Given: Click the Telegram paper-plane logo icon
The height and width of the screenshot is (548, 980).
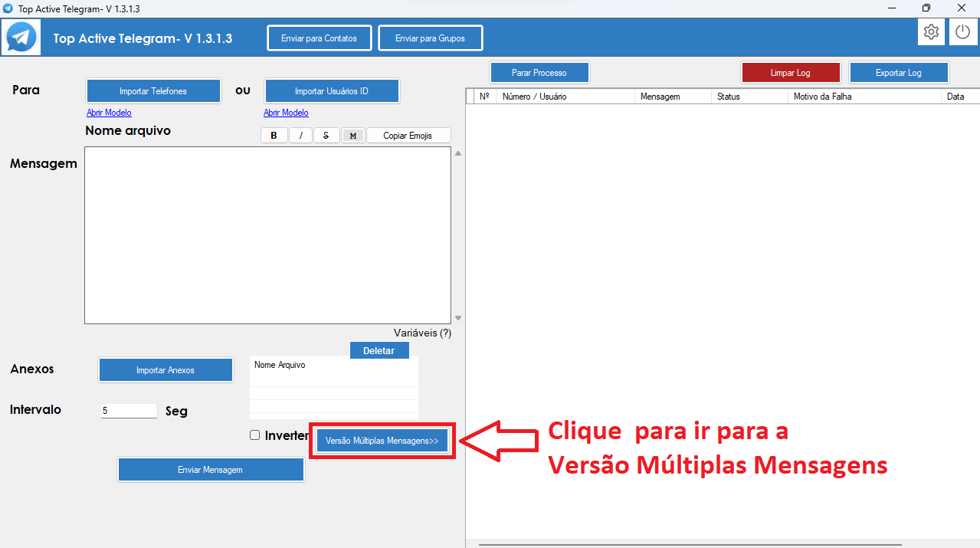Looking at the screenshot, I should 22,37.
